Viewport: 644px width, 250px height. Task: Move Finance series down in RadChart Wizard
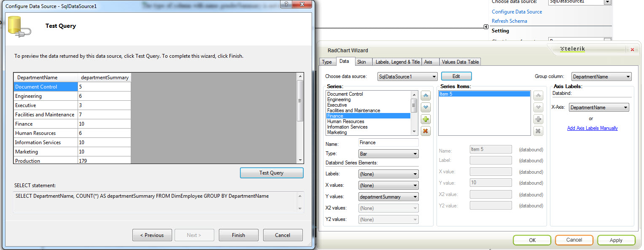(x=426, y=108)
